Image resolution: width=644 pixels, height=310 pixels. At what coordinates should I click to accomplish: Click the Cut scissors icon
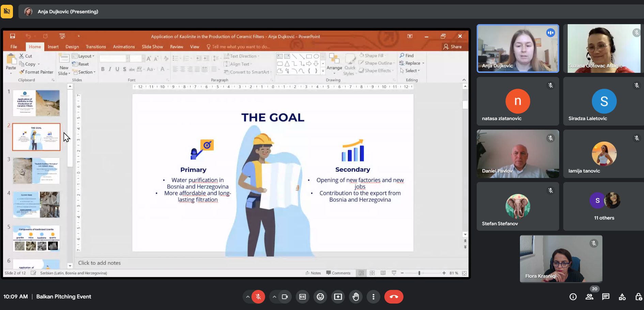click(x=21, y=56)
